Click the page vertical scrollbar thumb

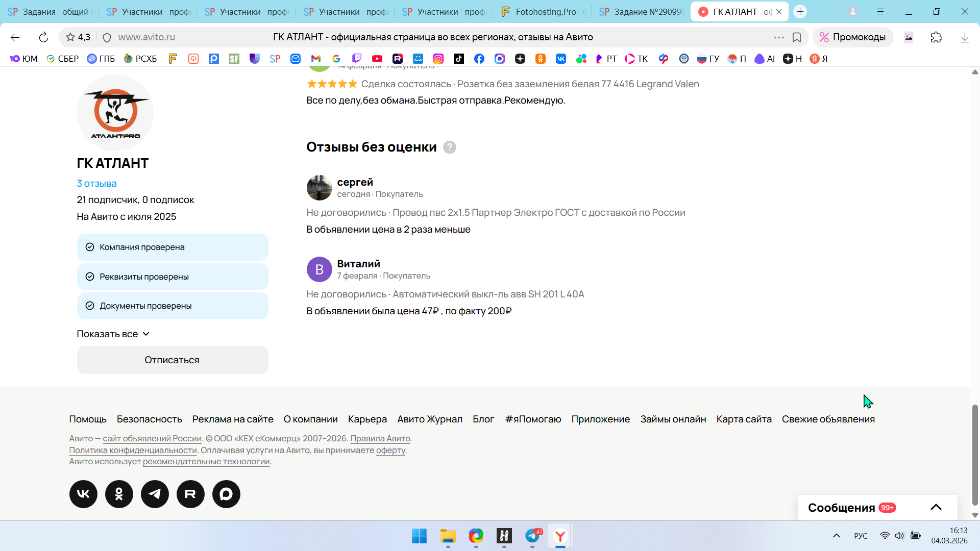(975, 454)
